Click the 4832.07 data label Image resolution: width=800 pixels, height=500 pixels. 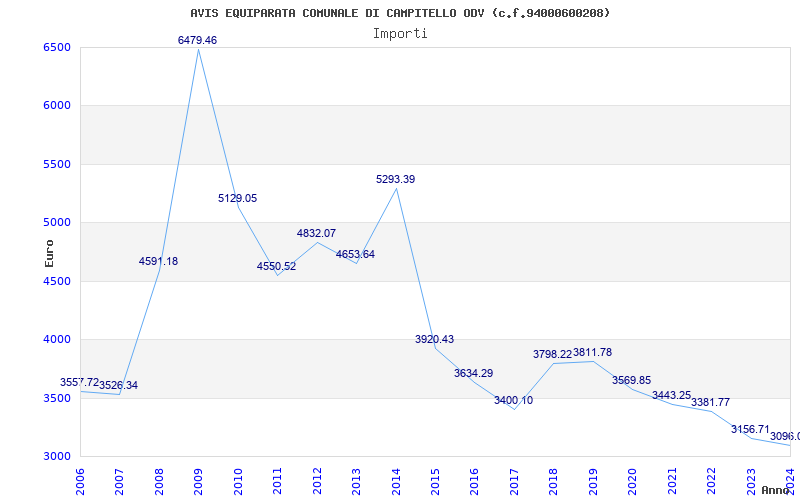pos(316,233)
